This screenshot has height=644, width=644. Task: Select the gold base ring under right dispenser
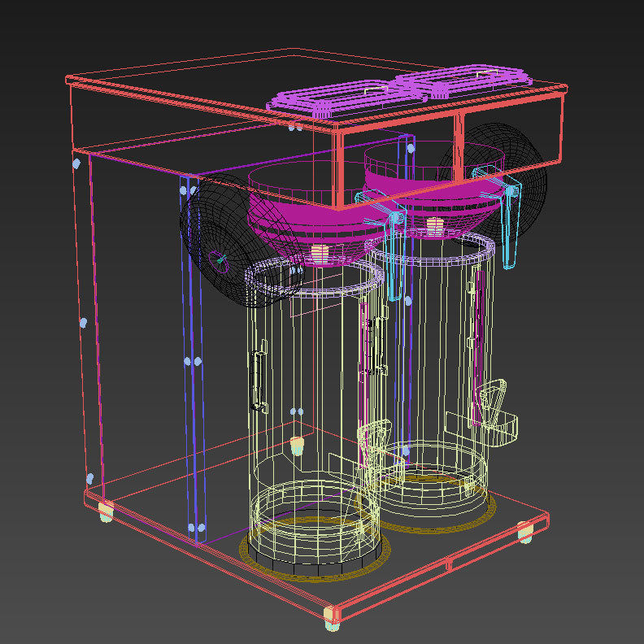click(425, 503)
